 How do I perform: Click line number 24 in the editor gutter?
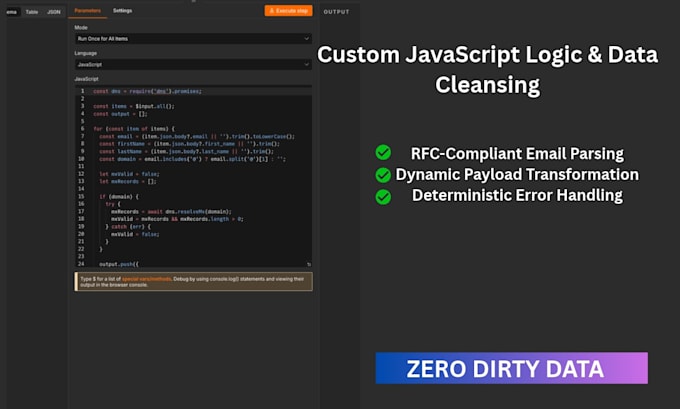click(x=81, y=264)
